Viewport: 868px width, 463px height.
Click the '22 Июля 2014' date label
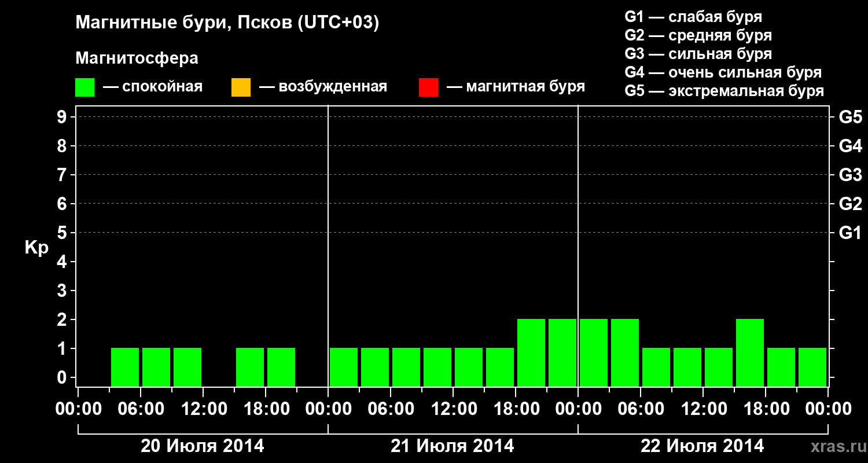703,446
